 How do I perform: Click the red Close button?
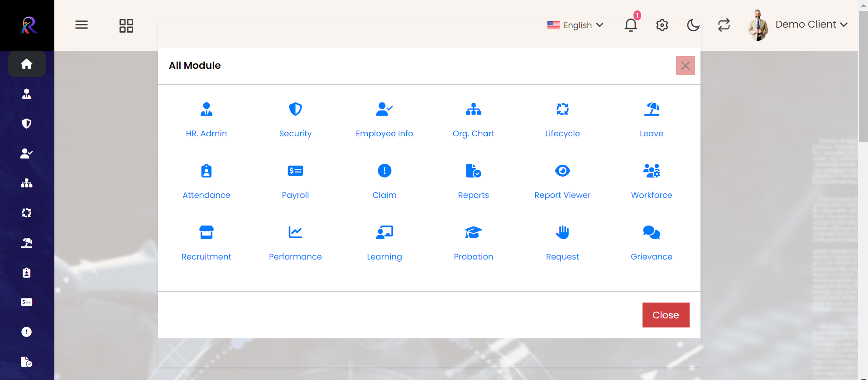click(x=666, y=315)
